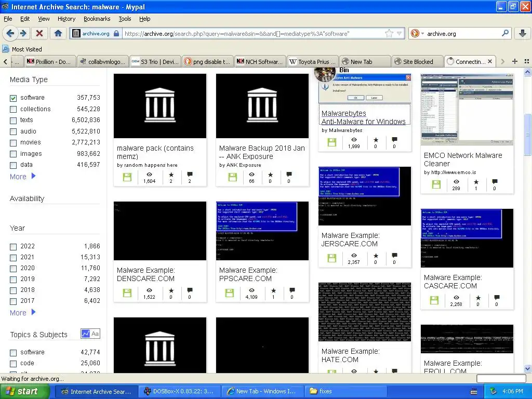The width and height of the screenshot is (532, 399).
Task: Uncheck the software media type checkbox
Action: click(x=13, y=98)
